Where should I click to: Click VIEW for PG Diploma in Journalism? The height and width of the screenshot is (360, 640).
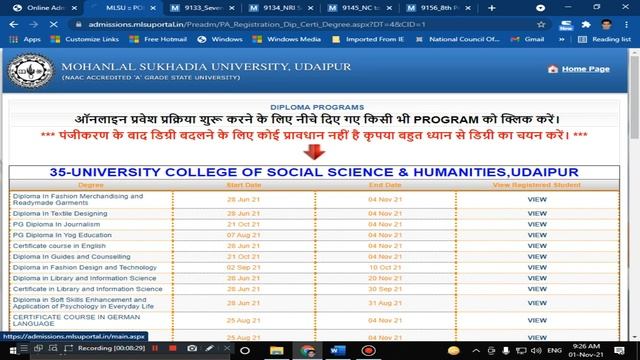tap(537, 224)
